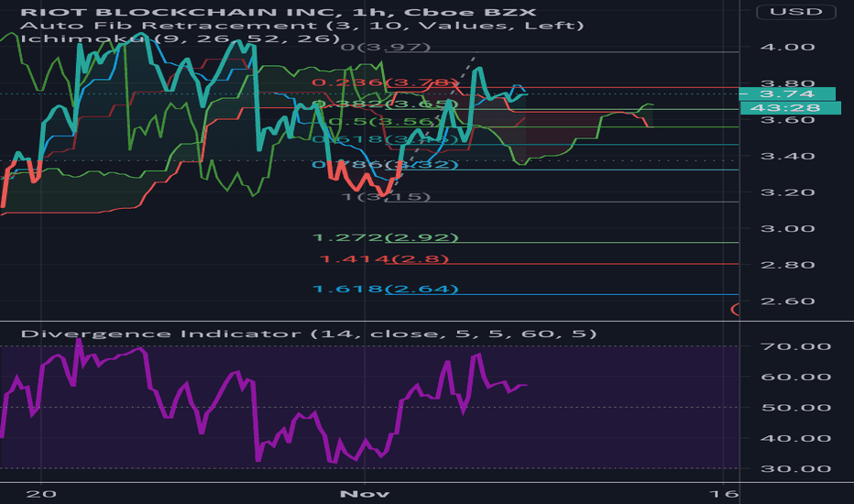Click the red circle marker near 2.60

coord(735,310)
